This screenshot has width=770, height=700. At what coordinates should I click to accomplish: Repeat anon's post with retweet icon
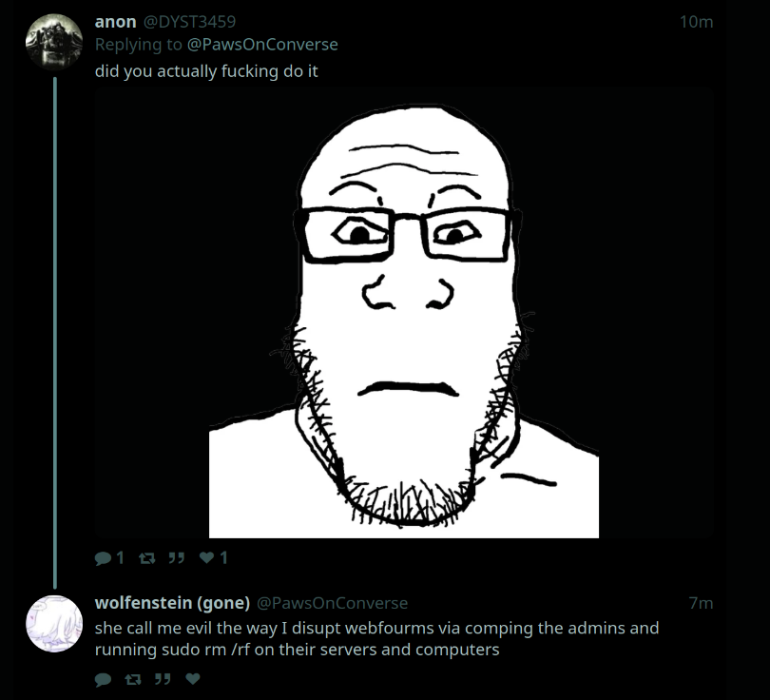tap(146, 558)
